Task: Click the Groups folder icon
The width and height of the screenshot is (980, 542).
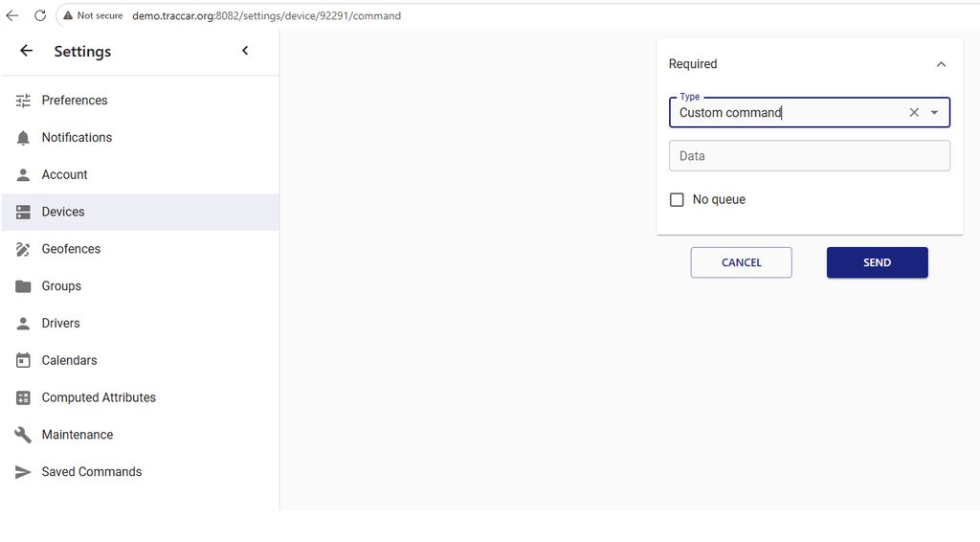Action: click(x=23, y=286)
